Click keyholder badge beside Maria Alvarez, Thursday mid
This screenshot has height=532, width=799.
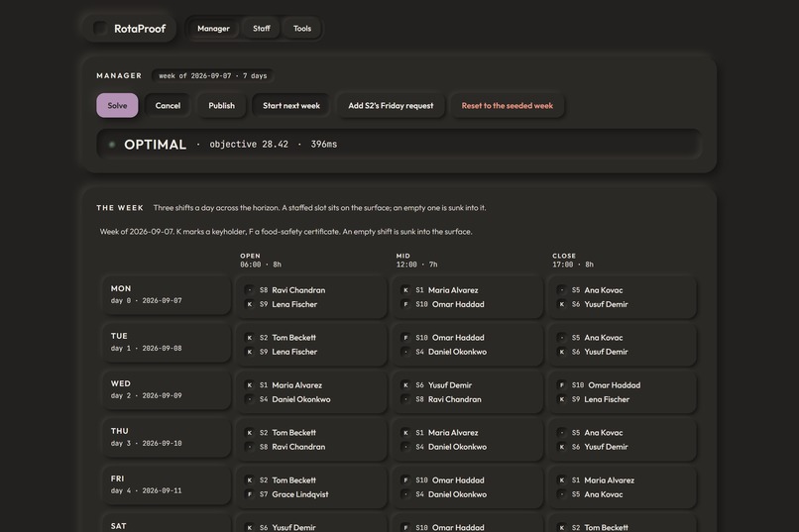point(405,433)
